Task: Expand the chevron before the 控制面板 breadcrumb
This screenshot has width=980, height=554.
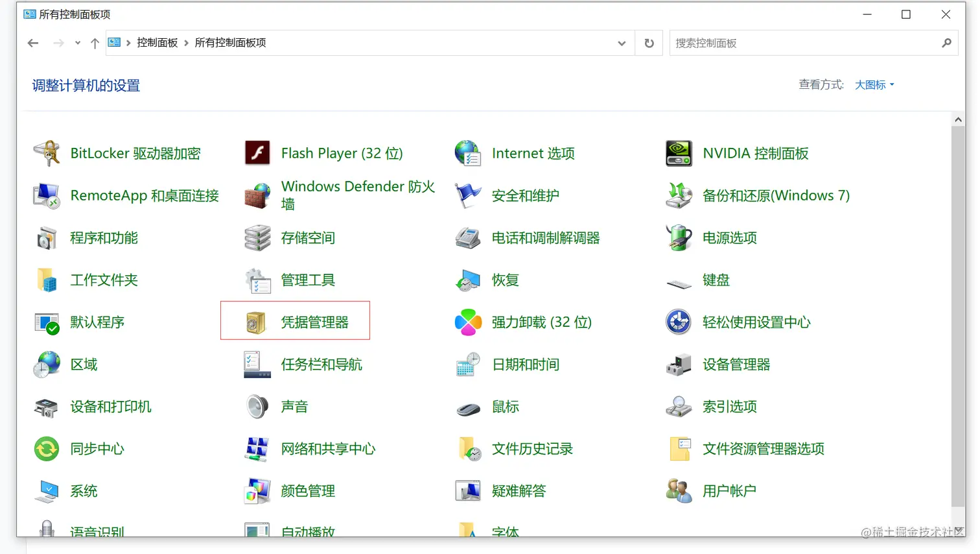Action: click(128, 43)
